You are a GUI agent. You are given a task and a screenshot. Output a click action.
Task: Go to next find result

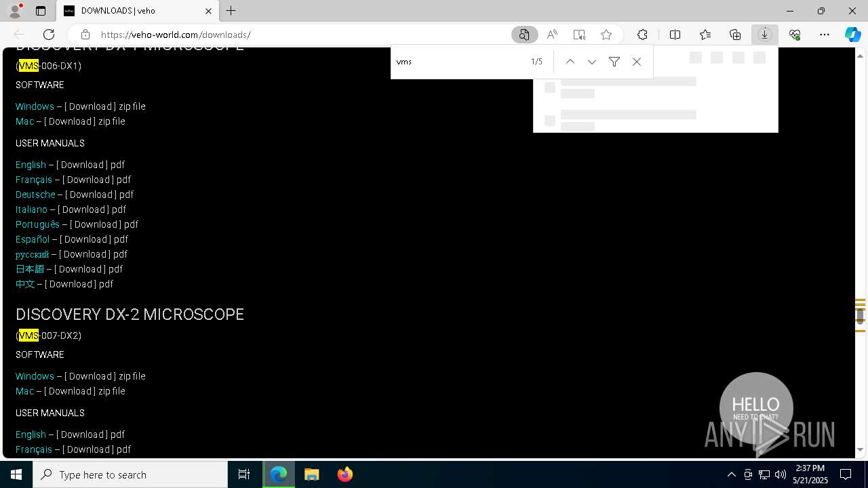point(592,62)
